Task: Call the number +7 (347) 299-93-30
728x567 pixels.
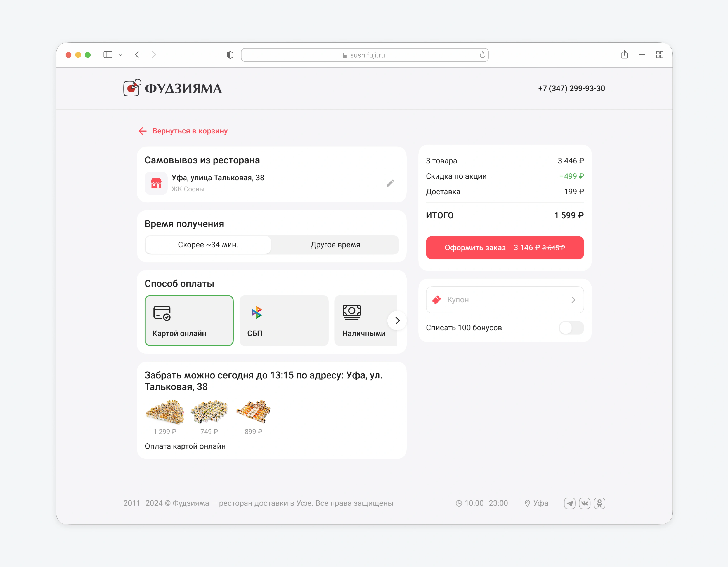Action: 571,88
